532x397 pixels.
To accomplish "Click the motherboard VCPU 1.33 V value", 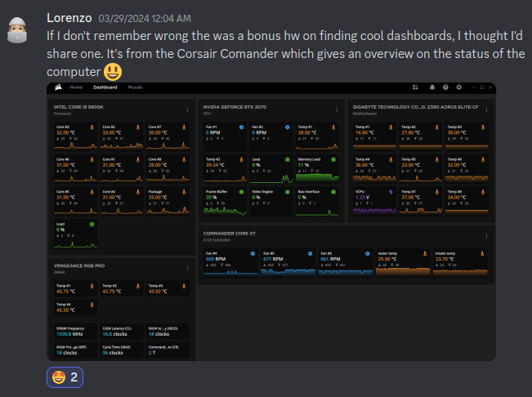I will point(362,198).
